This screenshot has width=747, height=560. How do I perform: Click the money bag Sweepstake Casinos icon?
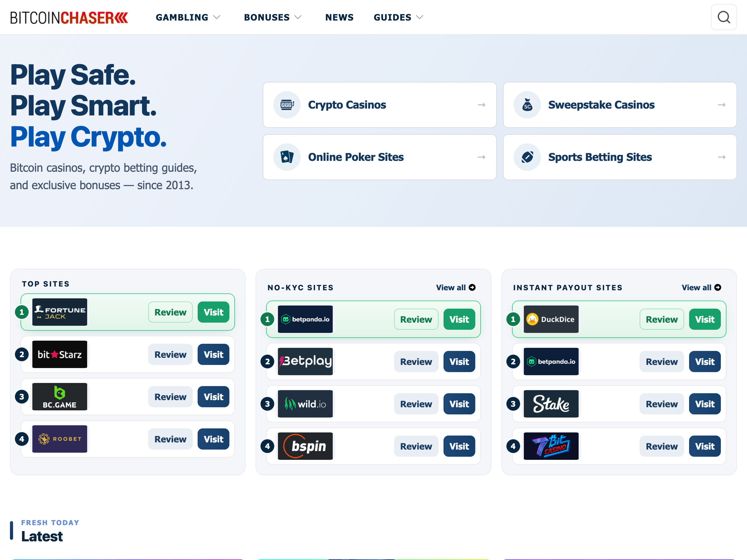click(527, 105)
